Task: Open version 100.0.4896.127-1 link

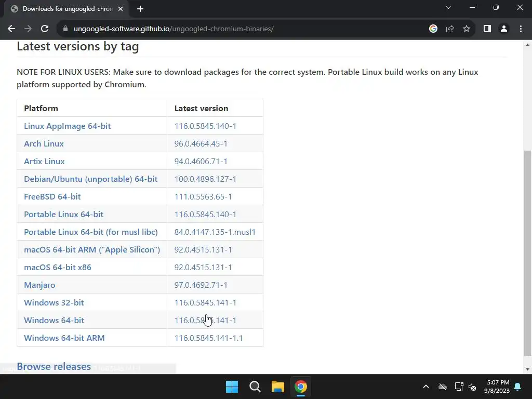Action: tap(205, 179)
